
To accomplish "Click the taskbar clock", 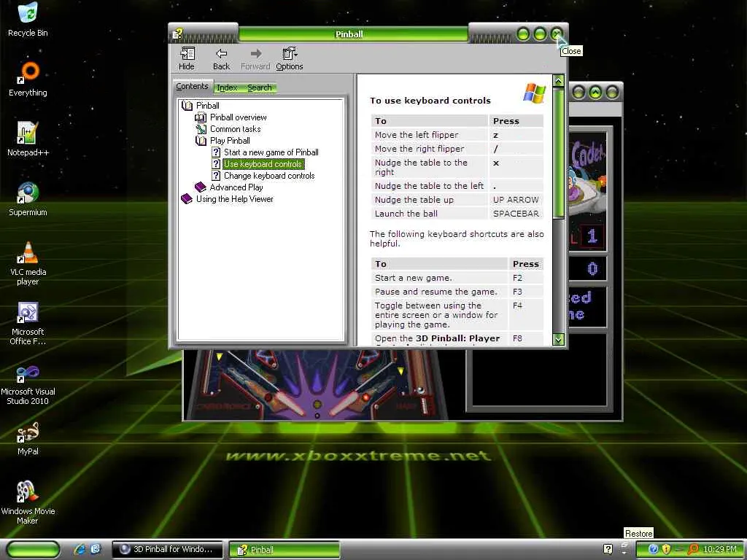I will tap(719, 549).
